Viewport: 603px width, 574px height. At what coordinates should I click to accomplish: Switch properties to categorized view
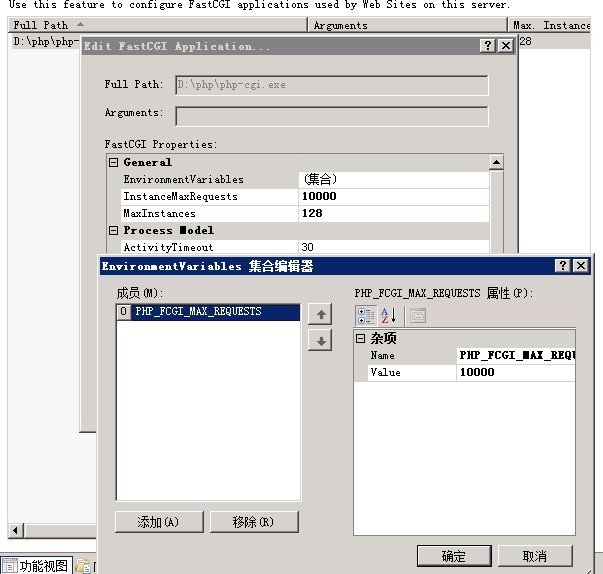366,316
